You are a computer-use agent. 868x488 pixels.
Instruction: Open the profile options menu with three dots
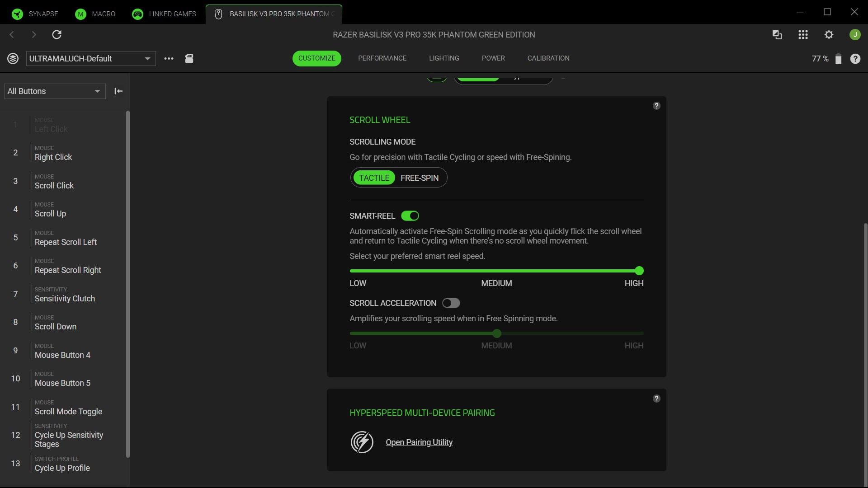pyautogui.click(x=168, y=58)
